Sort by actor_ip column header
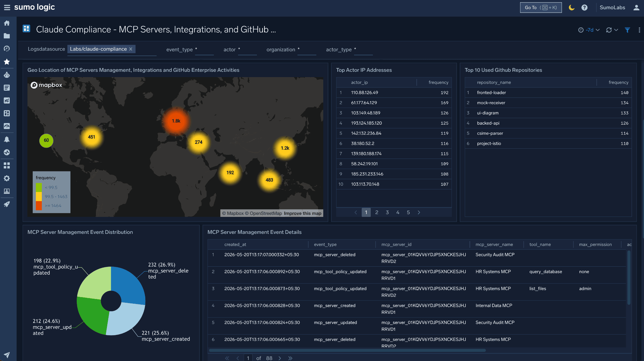 tap(359, 82)
